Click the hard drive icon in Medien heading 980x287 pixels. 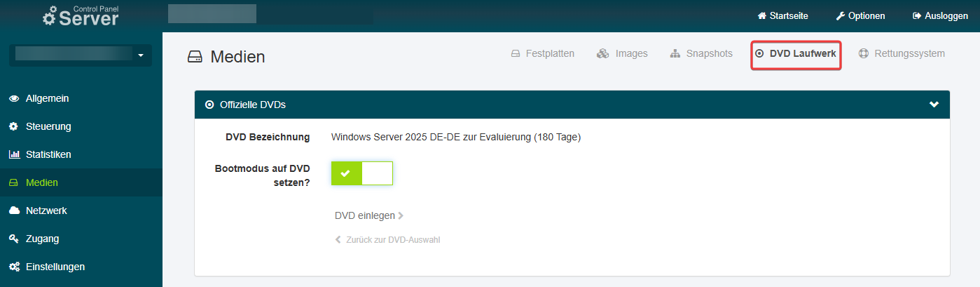coord(195,57)
